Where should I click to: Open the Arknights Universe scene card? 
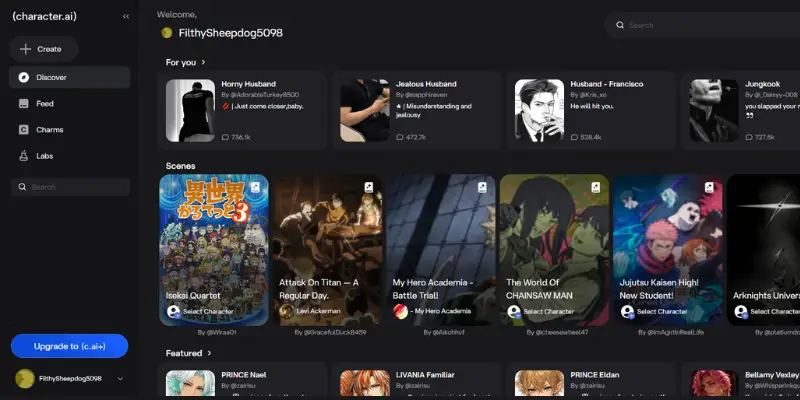pyautogui.click(x=763, y=250)
